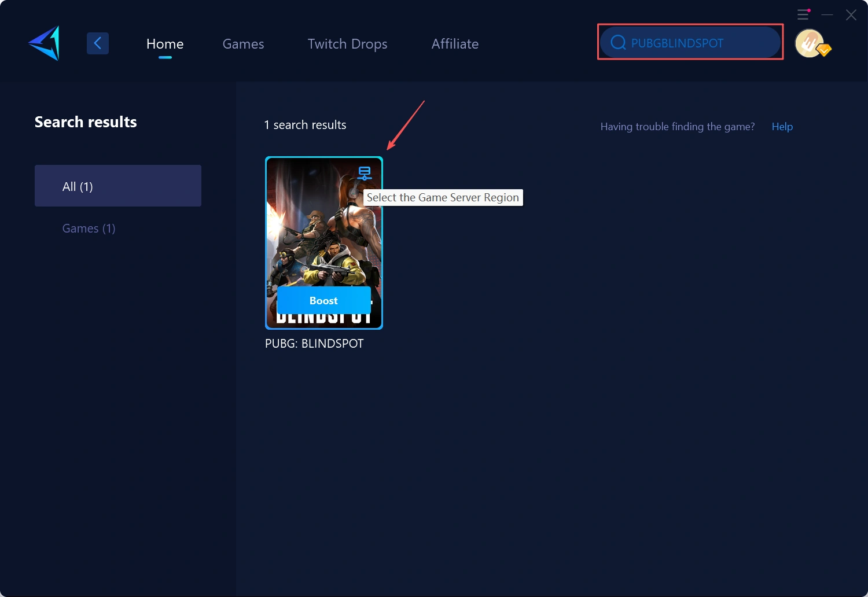Click the orange VIP badge on the avatar
The height and width of the screenshot is (597, 868).
click(825, 50)
